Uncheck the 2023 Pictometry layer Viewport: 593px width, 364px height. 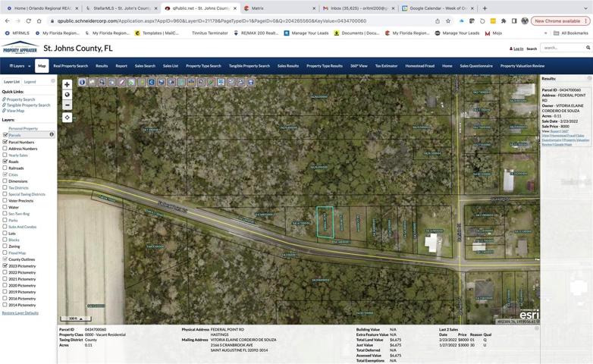[5, 265]
